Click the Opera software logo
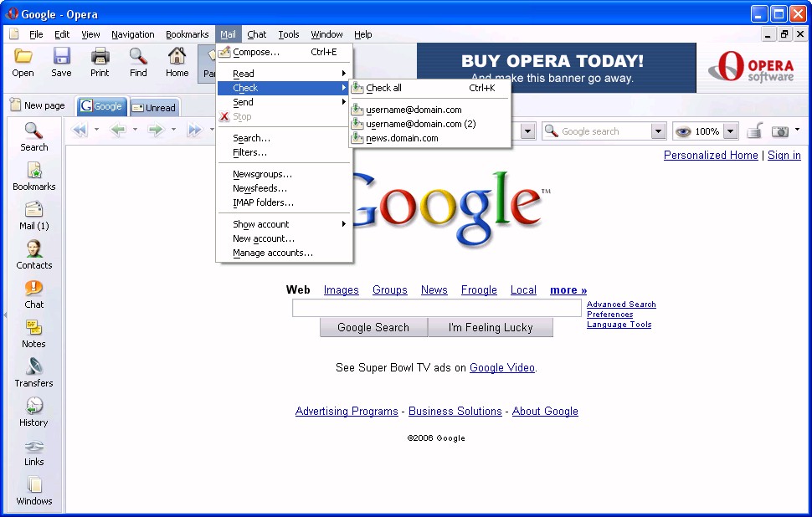The width and height of the screenshot is (812, 517). pyautogui.click(x=751, y=67)
